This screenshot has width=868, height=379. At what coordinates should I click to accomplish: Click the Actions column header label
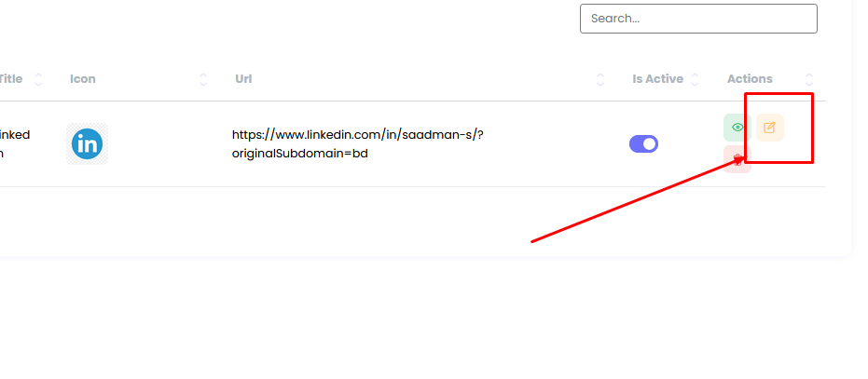pos(750,79)
